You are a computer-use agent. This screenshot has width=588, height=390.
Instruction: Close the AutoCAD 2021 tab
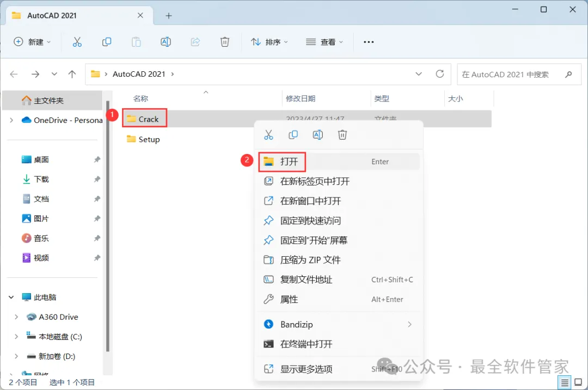(x=140, y=15)
